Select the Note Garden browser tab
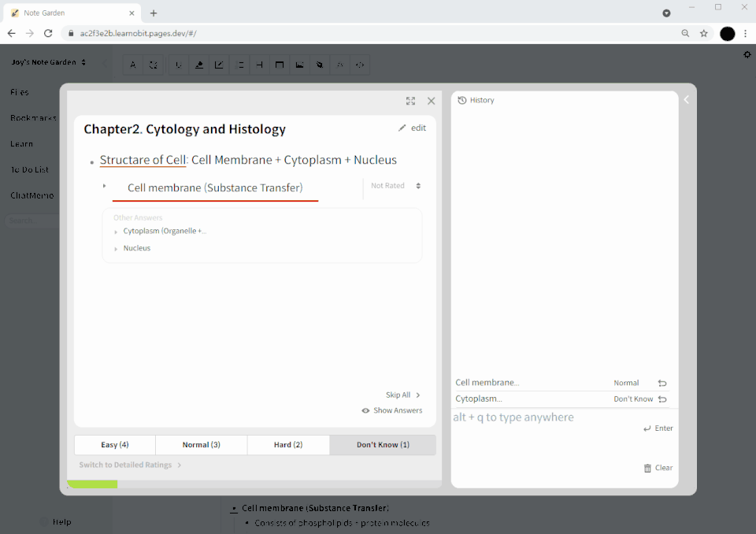 click(x=72, y=13)
